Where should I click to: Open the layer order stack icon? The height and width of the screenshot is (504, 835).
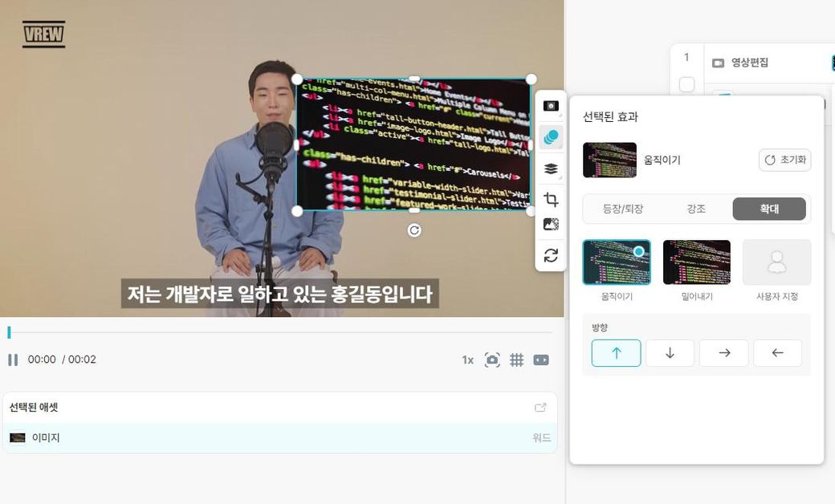coord(551,169)
